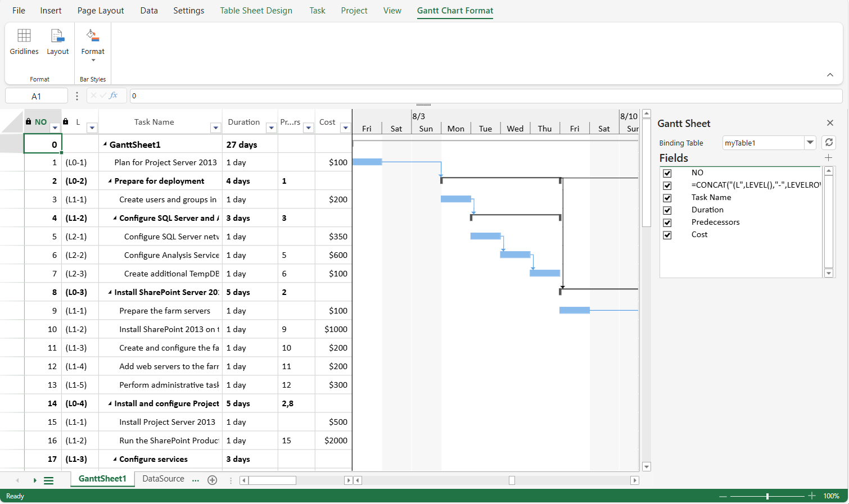849x504 pixels.
Task: Open the Layout ribbon button
Action: [57, 42]
